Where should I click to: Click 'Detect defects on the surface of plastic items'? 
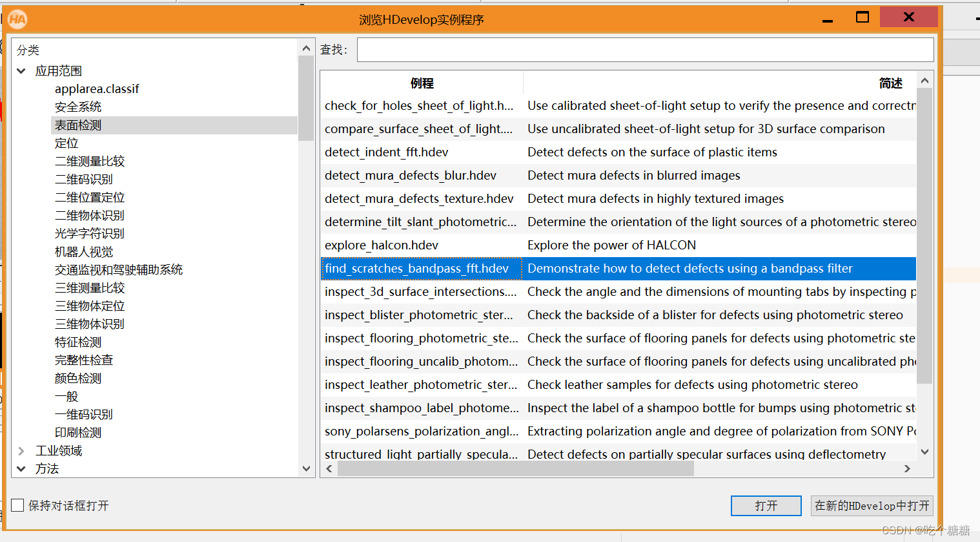652,152
